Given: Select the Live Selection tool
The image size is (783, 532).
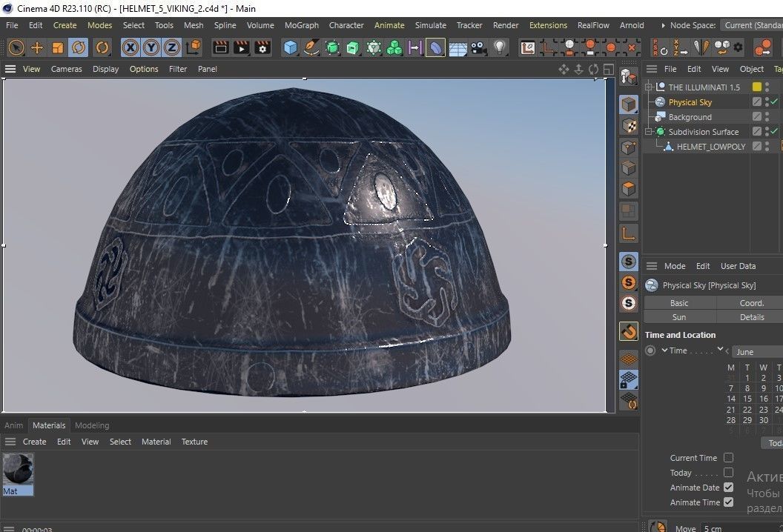Looking at the screenshot, I should click(16, 47).
